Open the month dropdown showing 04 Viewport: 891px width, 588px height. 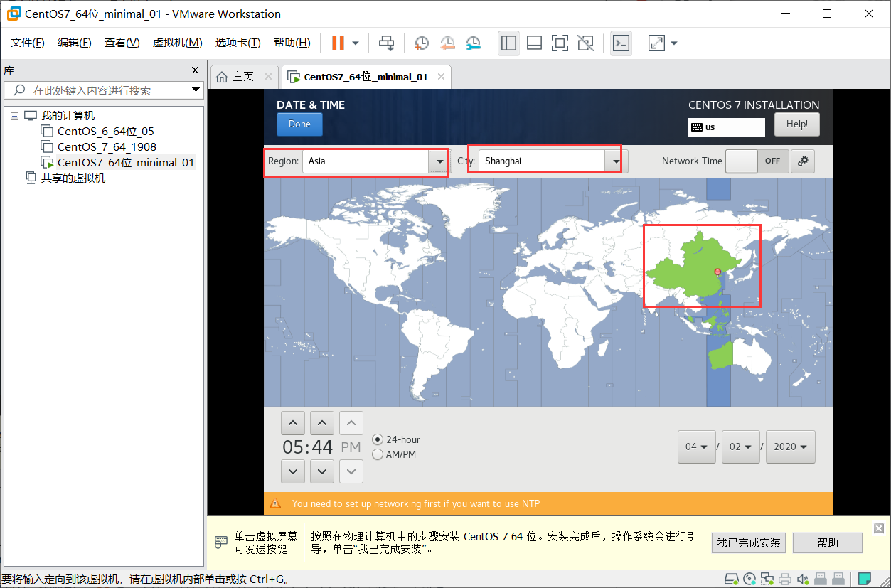click(697, 447)
